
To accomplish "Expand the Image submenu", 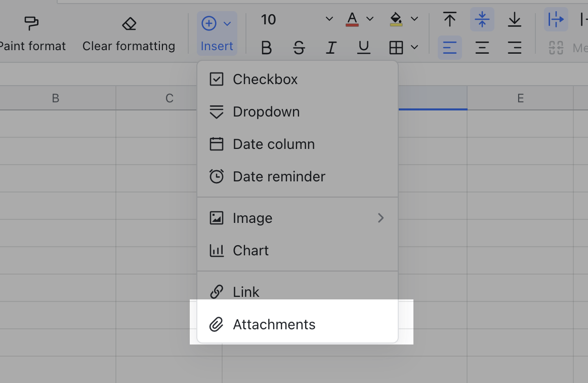I will coord(381,218).
